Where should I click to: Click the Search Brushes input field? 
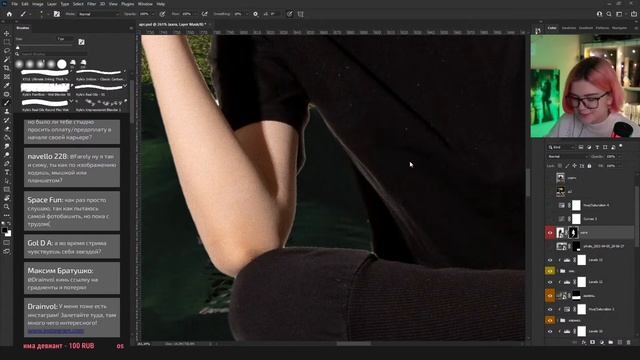click(x=53, y=54)
